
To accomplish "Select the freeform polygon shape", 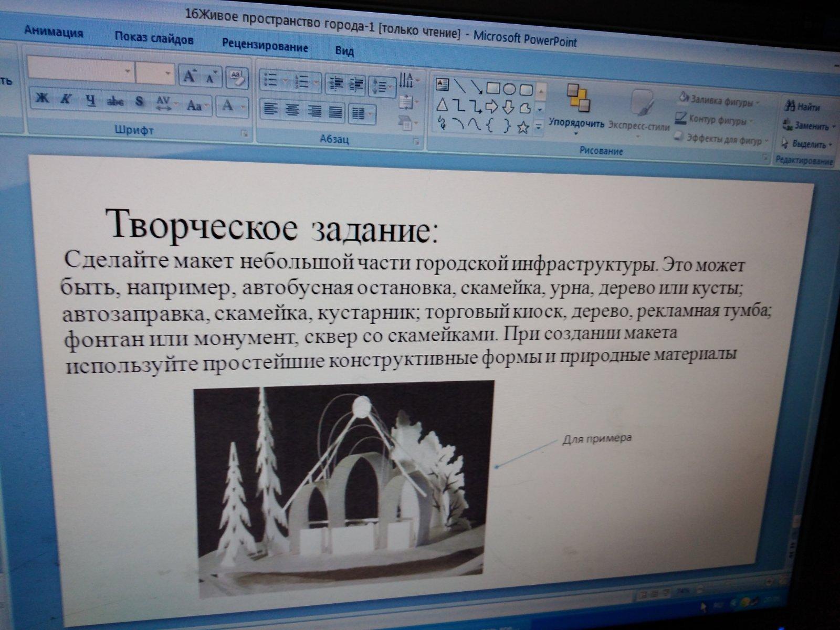I will pyautogui.click(x=525, y=109).
